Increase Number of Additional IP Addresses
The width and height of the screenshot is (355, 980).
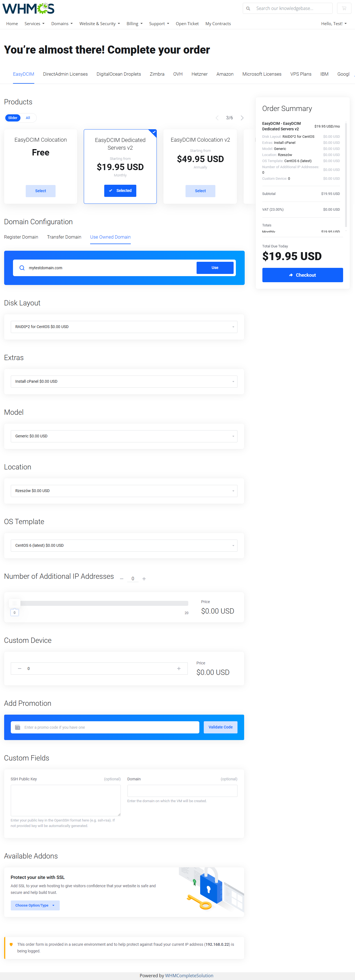(144, 579)
